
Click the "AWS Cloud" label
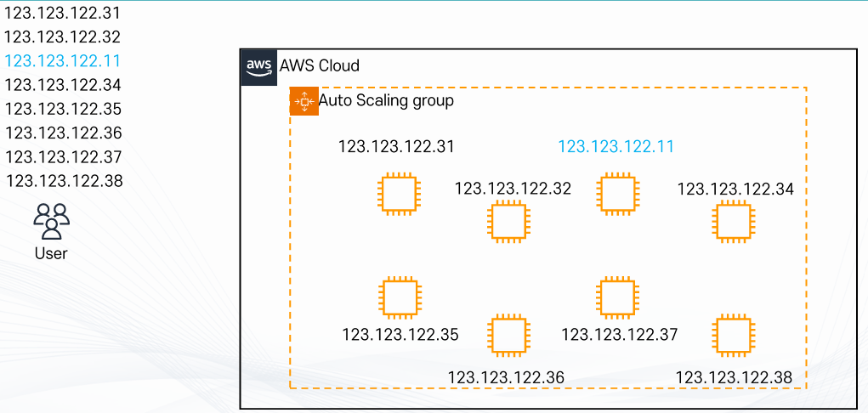point(320,66)
